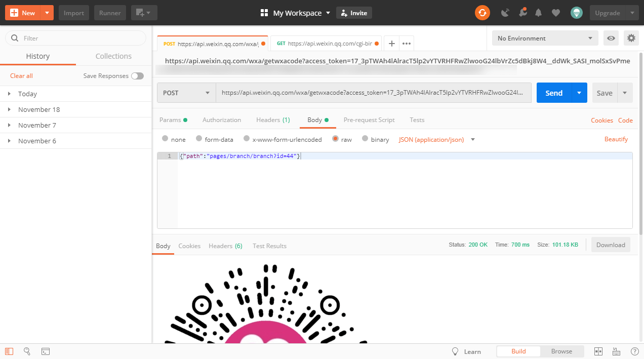Open the Params tab
Image resolution: width=644 pixels, height=359 pixels.
click(173, 120)
